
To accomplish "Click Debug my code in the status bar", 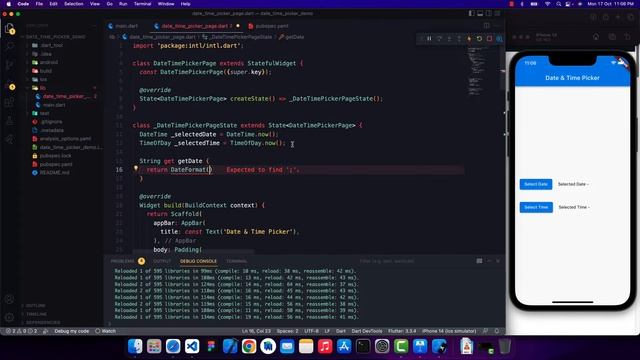I will point(71,331).
